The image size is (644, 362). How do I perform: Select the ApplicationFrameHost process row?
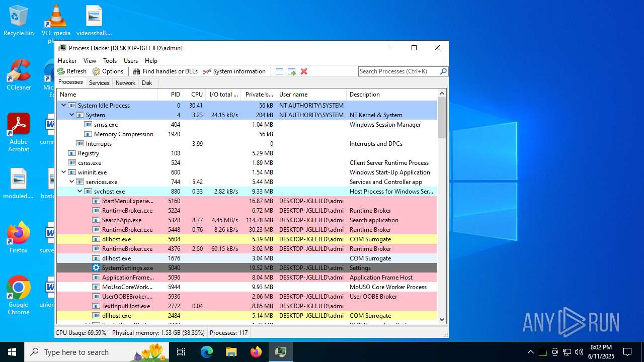pyautogui.click(x=247, y=278)
